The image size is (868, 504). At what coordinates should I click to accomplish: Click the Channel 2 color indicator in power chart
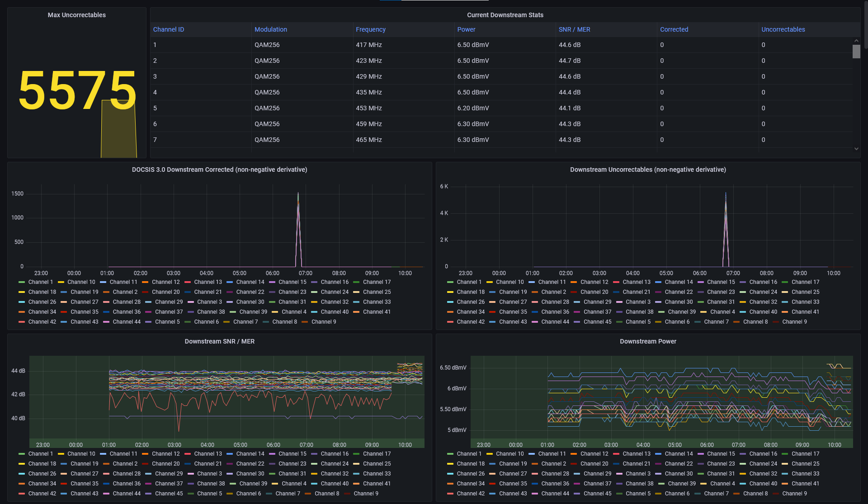[x=535, y=464]
